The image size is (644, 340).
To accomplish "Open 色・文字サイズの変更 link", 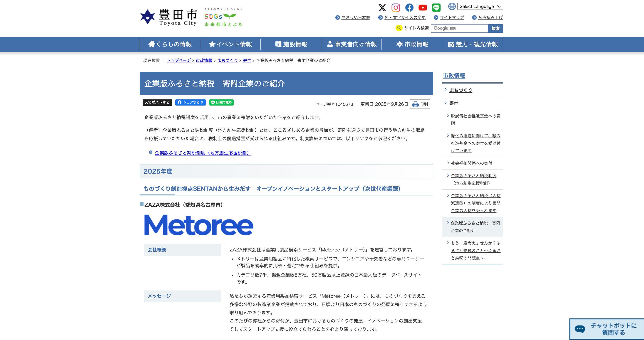I will 404,17.
